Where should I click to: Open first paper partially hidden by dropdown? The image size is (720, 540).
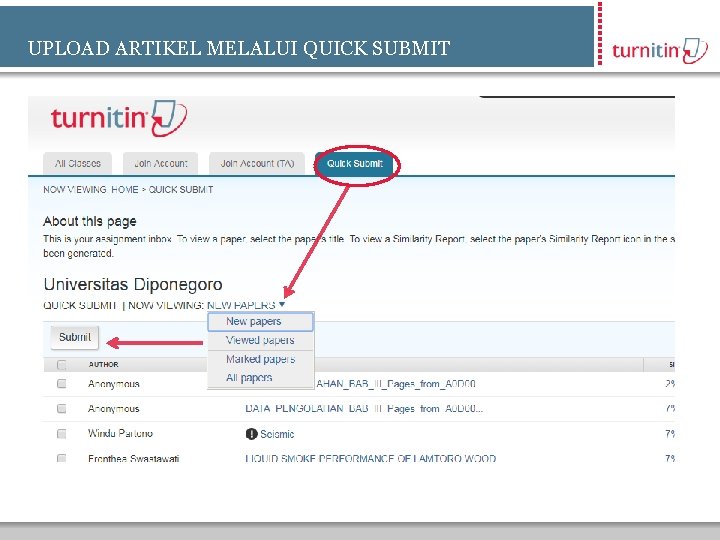[x=396, y=384]
